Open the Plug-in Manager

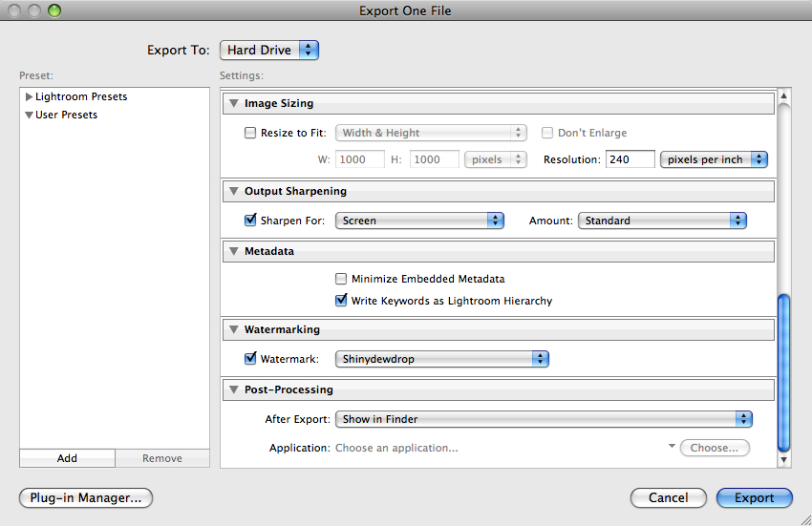coord(86,497)
